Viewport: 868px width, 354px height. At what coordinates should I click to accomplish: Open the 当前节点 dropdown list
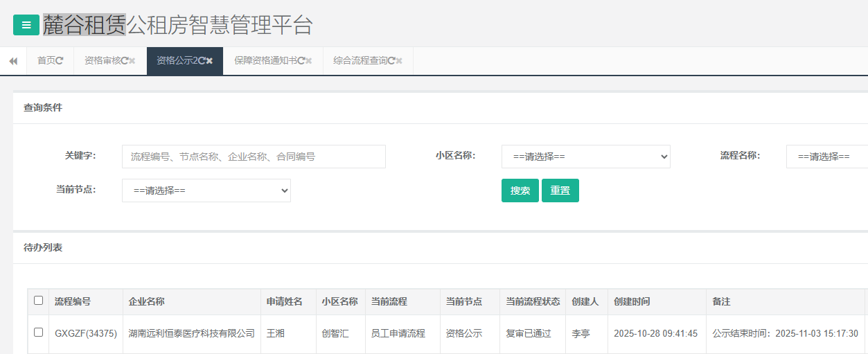point(206,191)
